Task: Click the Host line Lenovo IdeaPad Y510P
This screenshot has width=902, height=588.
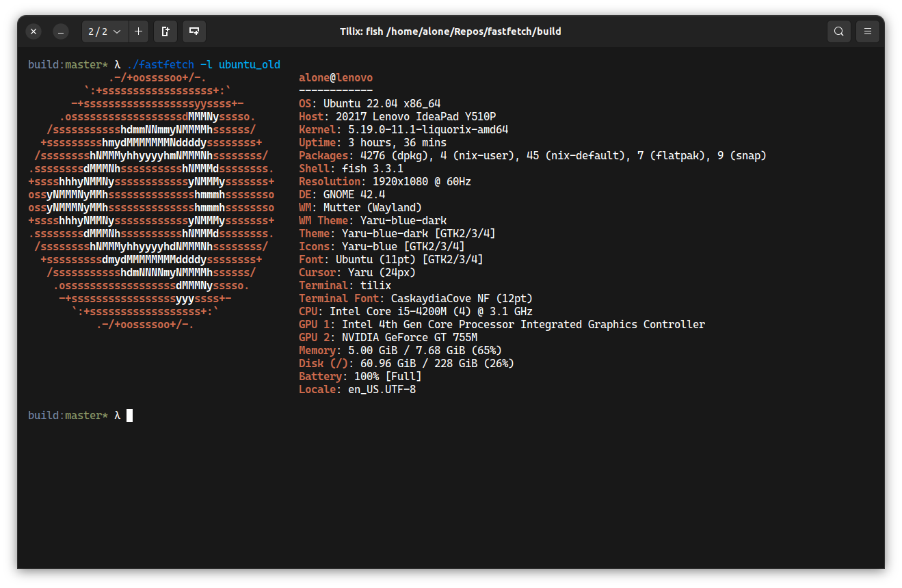Action: click(x=397, y=117)
